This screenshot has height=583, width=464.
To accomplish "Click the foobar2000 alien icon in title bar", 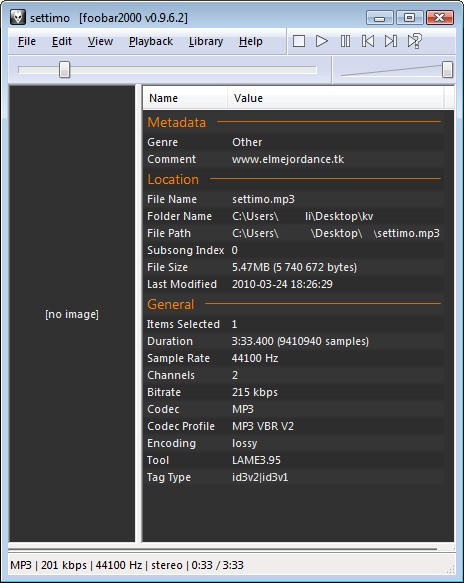I will (17, 17).
